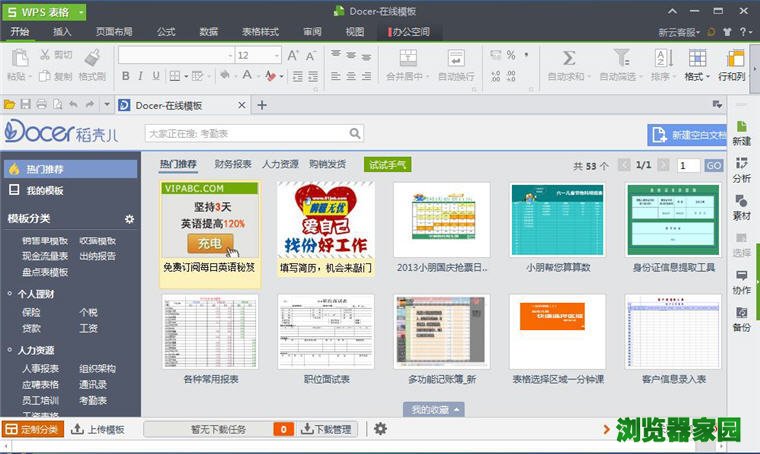The image size is (760, 454).
Task: Switch to the 页面布局 ribbon tab
Action: pyautogui.click(x=114, y=32)
